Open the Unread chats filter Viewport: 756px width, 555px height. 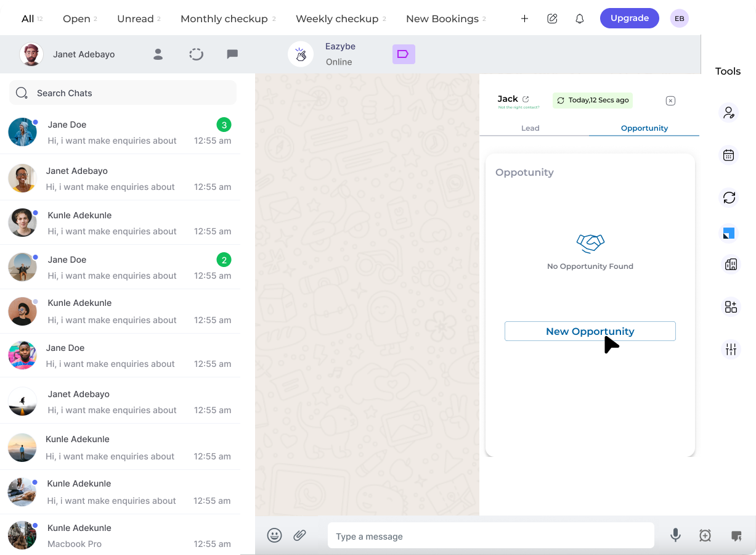134,18
